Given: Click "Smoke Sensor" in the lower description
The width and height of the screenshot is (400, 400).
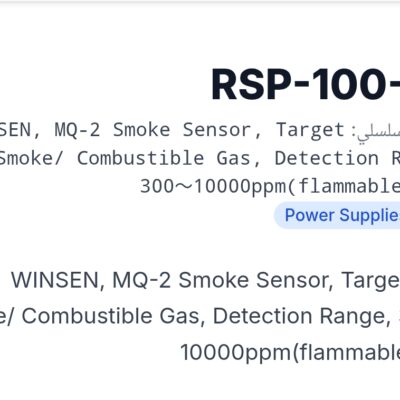Looking at the screenshot, I should 253,280.
